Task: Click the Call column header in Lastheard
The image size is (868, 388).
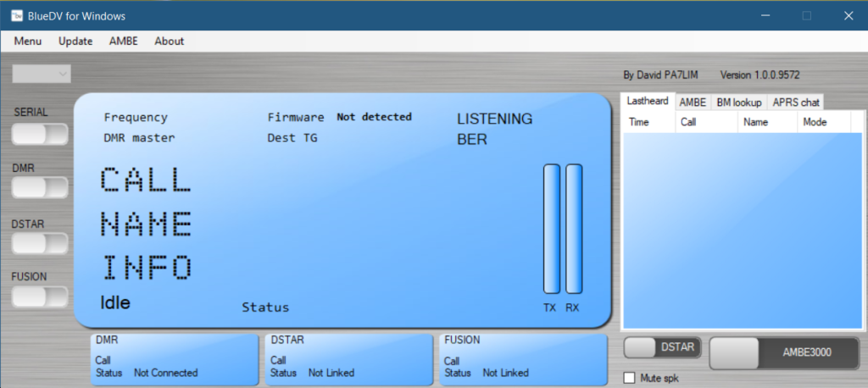Action: click(707, 122)
